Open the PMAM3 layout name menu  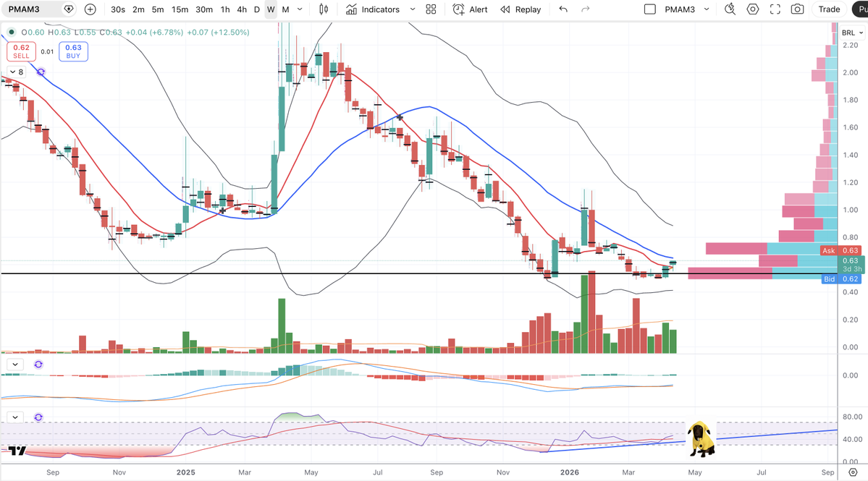[x=680, y=9]
